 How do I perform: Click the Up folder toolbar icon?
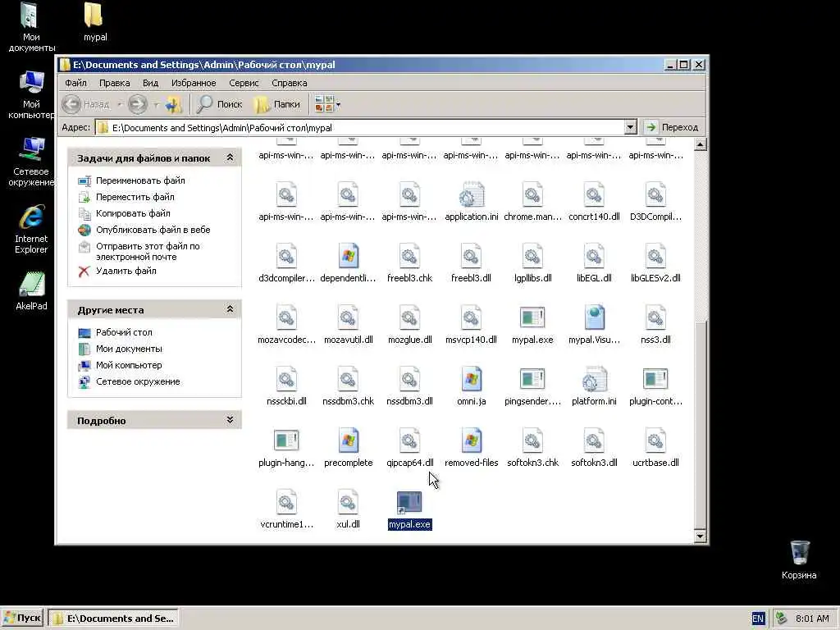click(174, 104)
